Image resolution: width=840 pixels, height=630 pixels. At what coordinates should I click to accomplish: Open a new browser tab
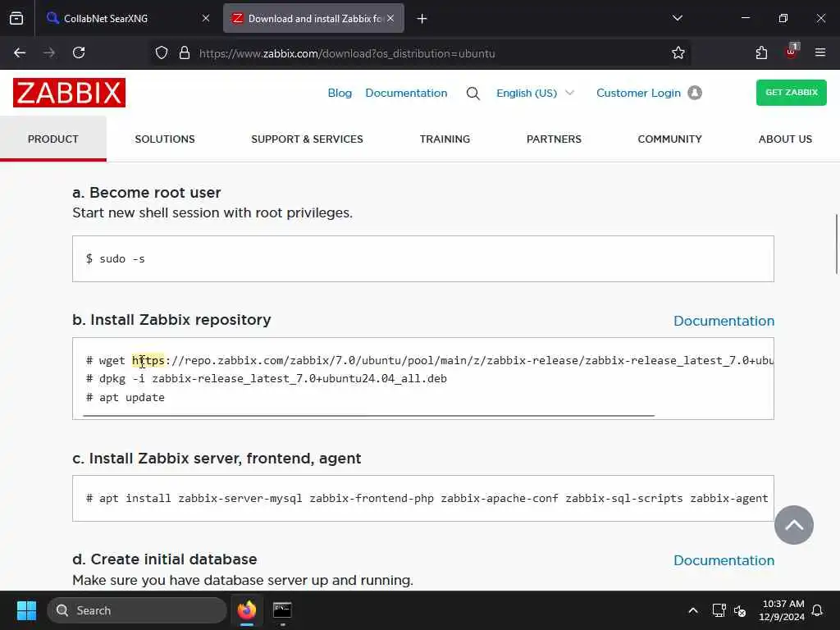click(x=422, y=19)
